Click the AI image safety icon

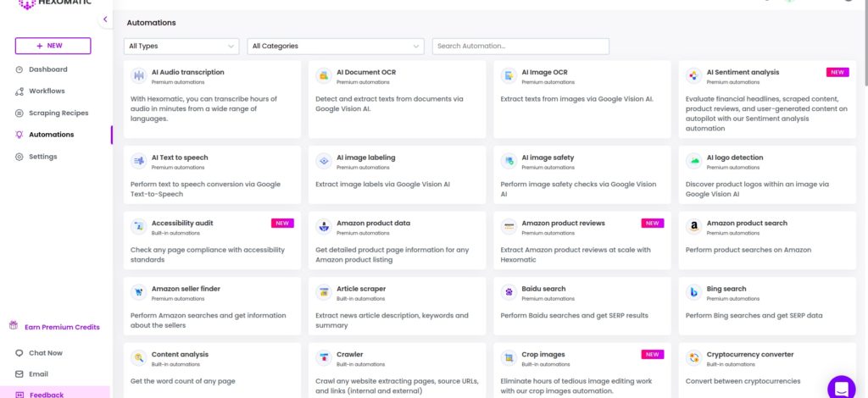(x=509, y=162)
